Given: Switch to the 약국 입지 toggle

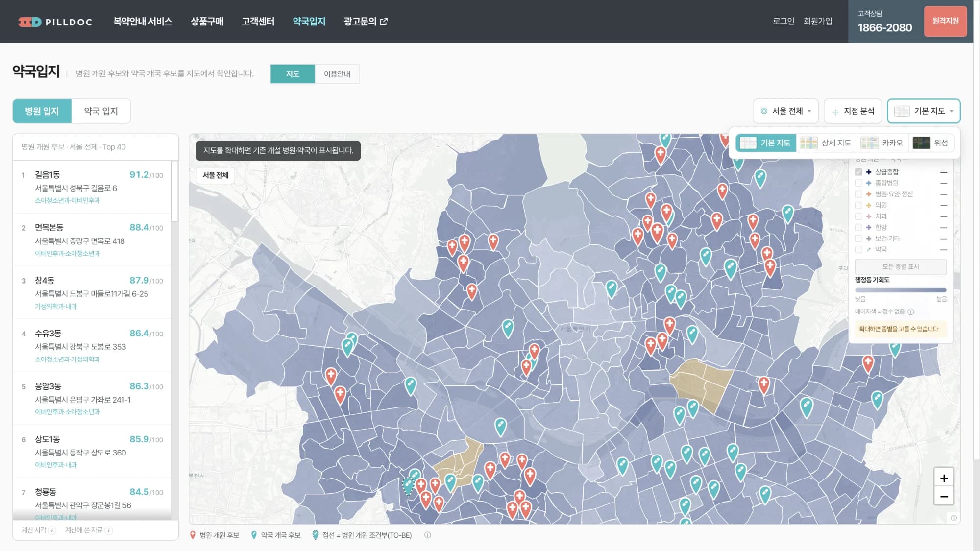Looking at the screenshot, I should tap(101, 111).
